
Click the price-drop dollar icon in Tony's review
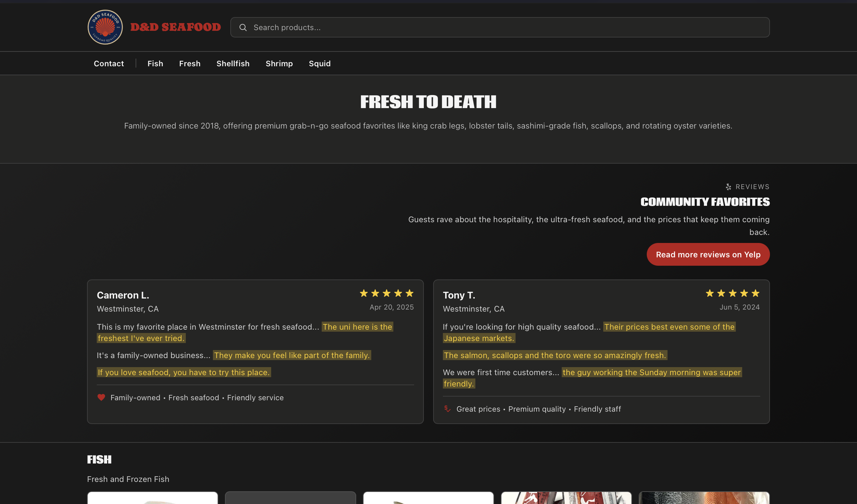point(447,409)
